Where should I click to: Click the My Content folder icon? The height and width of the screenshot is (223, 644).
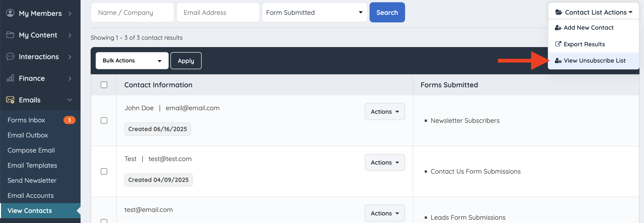point(10,35)
